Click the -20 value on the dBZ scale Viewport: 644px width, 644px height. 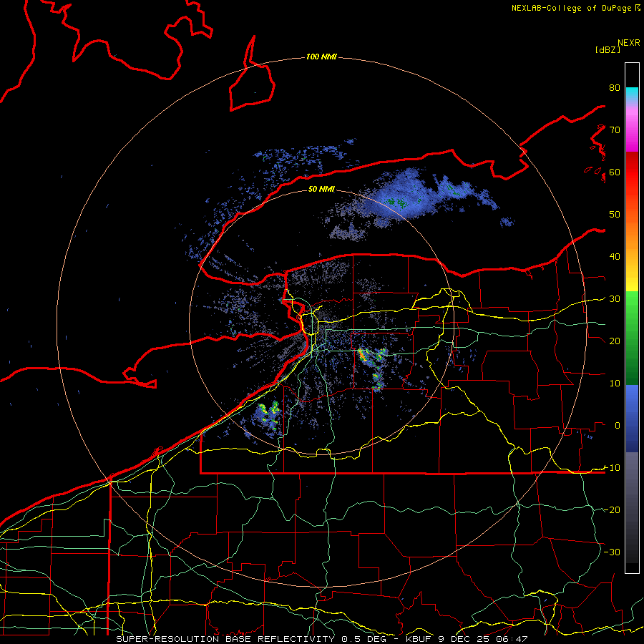click(612, 509)
